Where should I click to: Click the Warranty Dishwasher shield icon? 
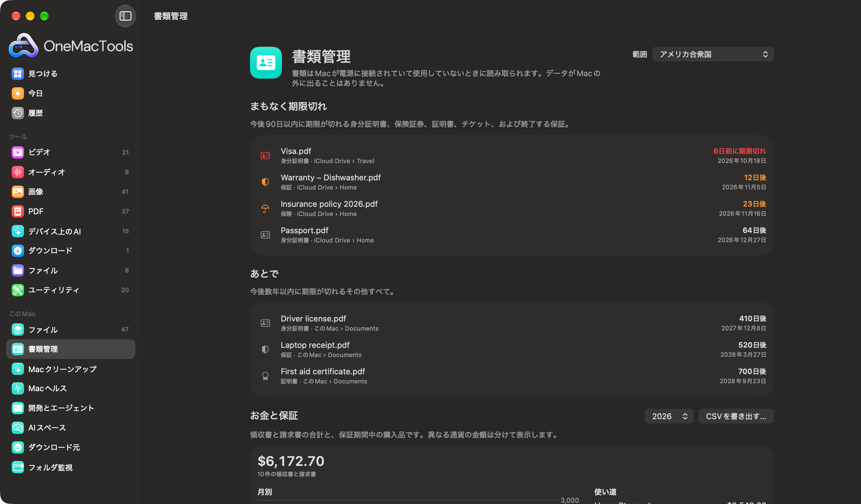[x=265, y=182]
